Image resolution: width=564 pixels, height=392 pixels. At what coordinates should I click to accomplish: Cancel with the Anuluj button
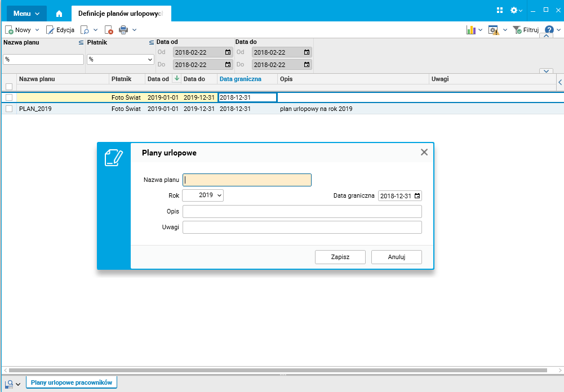coord(397,257)
